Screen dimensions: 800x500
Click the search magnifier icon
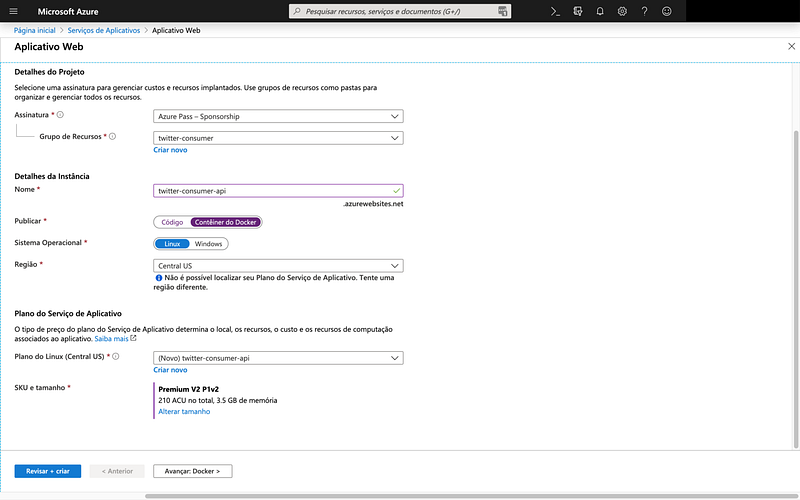point(297,11)
